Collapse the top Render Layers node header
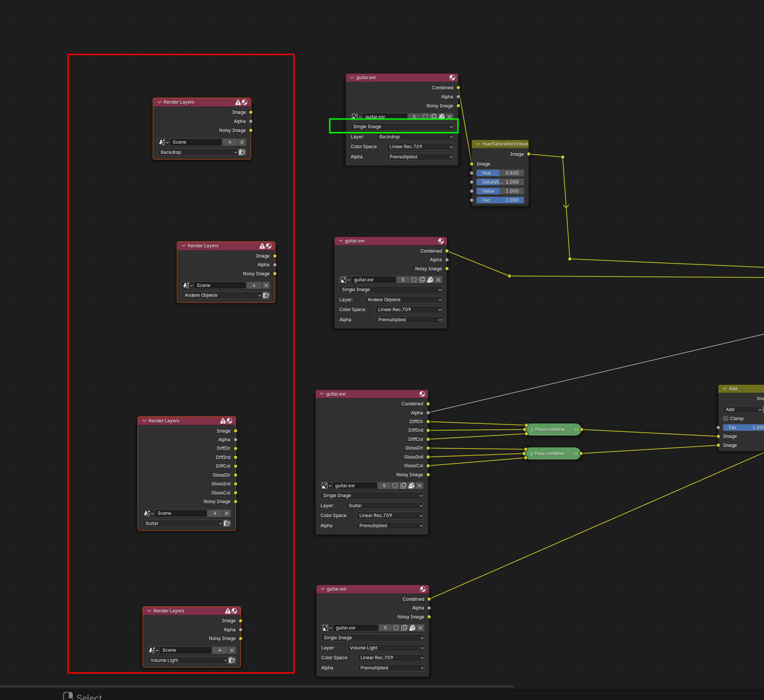This screenshot has width=764, height=700. (x=159, y=102)
